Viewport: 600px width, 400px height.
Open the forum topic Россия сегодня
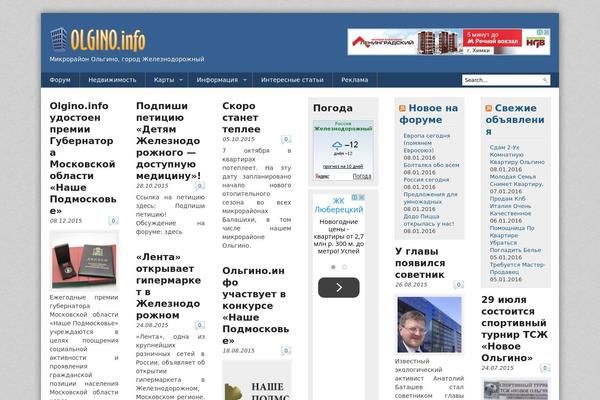(x=426, y=180)
